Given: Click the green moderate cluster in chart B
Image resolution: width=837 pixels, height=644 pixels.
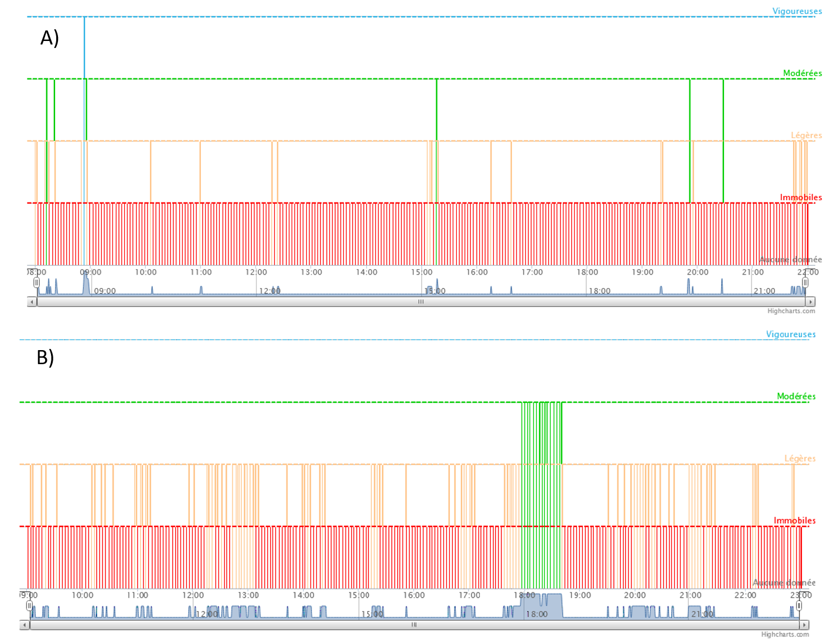Looking at the screenshot, I should pyautogui.click(x=541, y=433).
